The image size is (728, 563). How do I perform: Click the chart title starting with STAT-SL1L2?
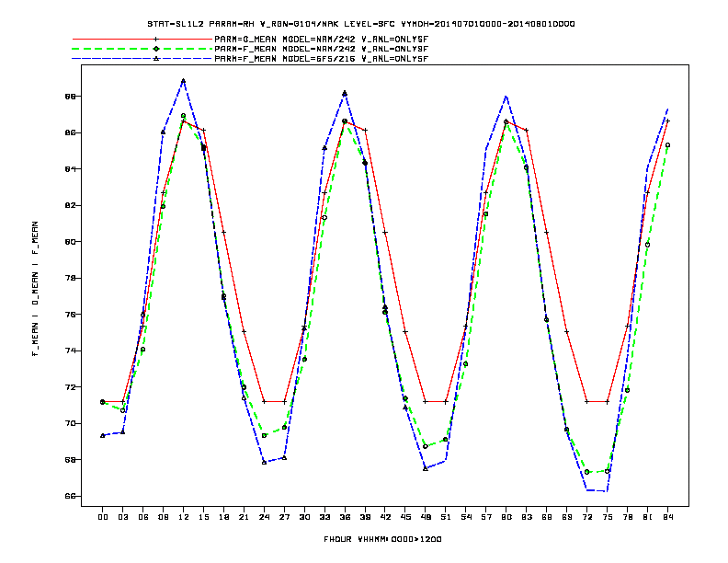coord(361,24)
